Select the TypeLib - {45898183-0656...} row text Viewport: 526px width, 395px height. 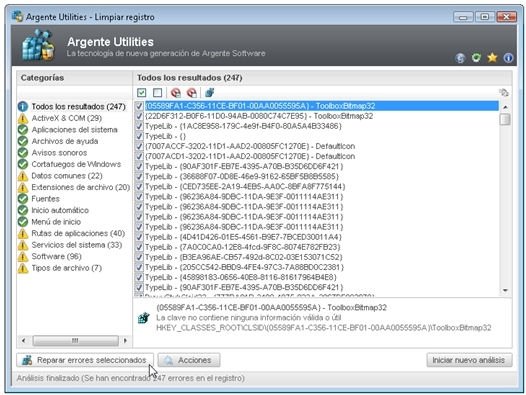(x=241, y=278)
